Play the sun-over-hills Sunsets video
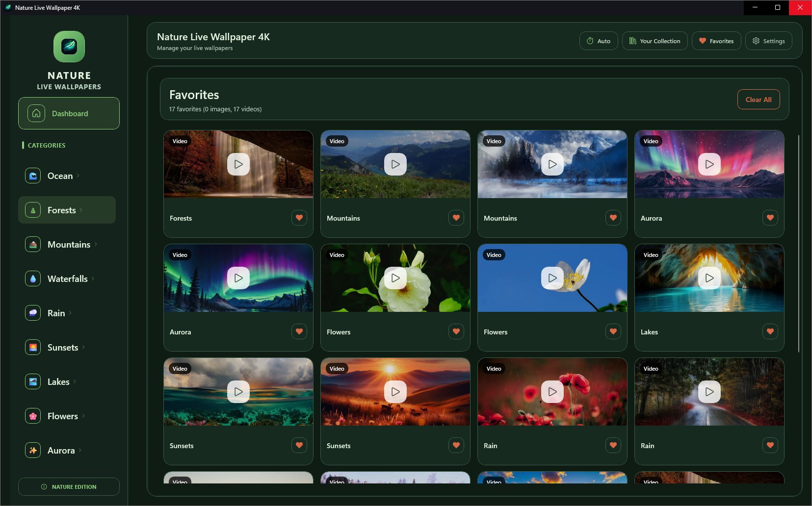Image resolution: width=812 pixels, height=506 pixels. coord(395,392)
